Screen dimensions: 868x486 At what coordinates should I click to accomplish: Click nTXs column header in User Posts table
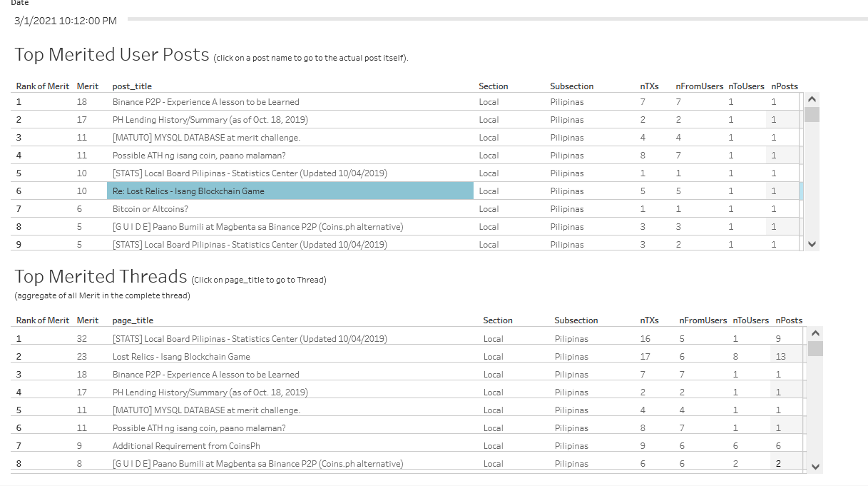tap(649, 86)
